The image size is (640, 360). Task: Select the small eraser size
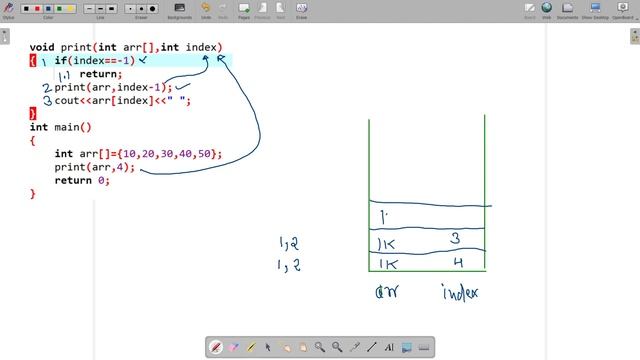click(130, 9)
